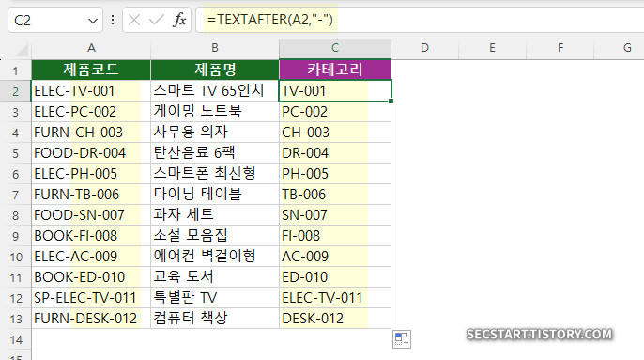Select cell FURN-TB-006
The width and height of the screenshot is (644, 360).
click(91, 195)
